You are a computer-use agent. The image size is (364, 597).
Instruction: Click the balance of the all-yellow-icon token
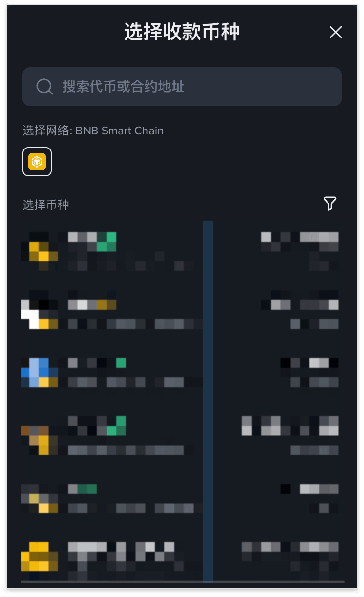pyautogui.click(x=290, y=547)
